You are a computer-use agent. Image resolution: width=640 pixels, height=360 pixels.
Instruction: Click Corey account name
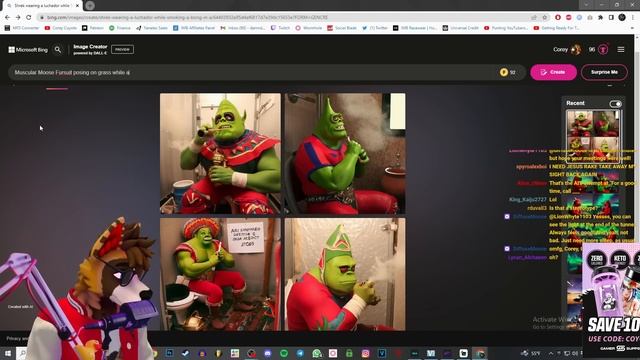pos(560,49)
